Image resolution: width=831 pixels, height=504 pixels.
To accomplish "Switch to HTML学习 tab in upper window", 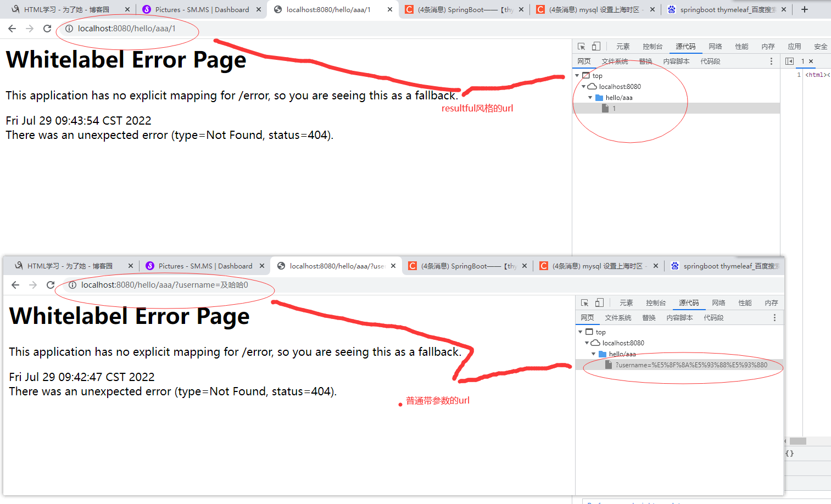I will point(66,9).
